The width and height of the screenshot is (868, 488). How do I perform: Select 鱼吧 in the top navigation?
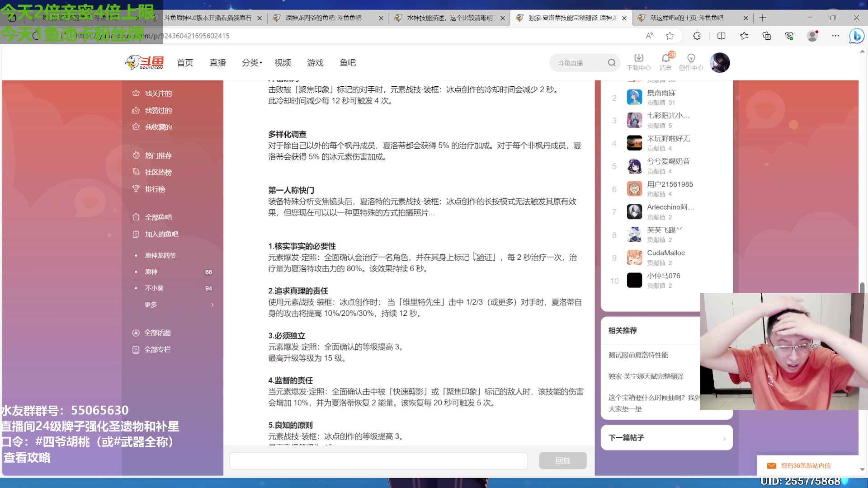click(347, 63)
